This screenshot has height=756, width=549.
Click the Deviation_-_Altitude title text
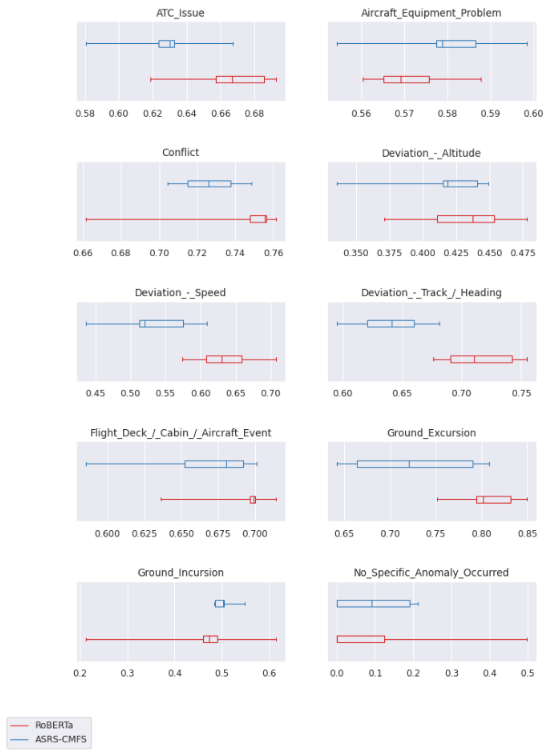[431, 153]
